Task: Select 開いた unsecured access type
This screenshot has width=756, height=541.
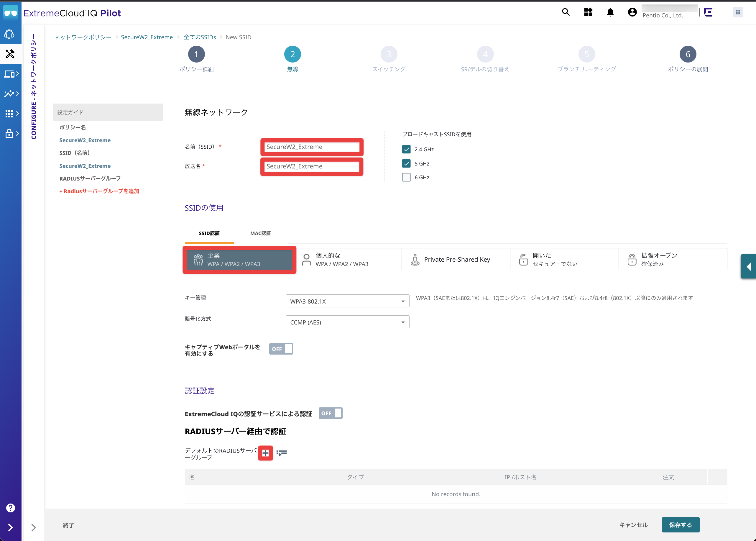Action: click(564, 260)
